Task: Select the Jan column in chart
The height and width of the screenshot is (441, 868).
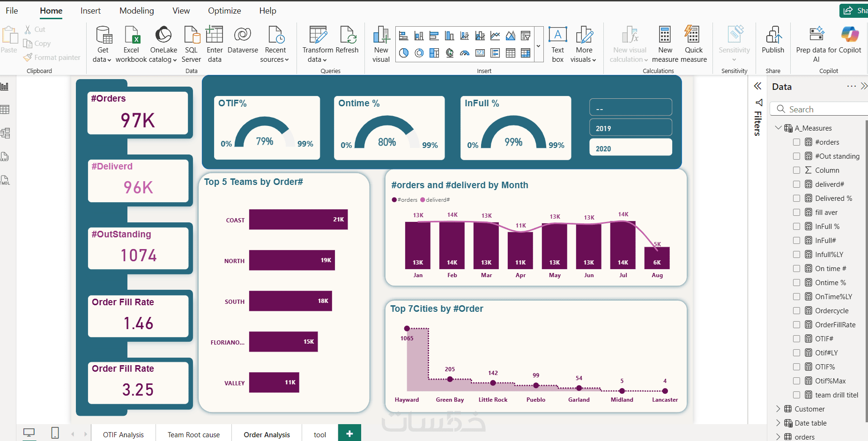Action: (418, 245)
